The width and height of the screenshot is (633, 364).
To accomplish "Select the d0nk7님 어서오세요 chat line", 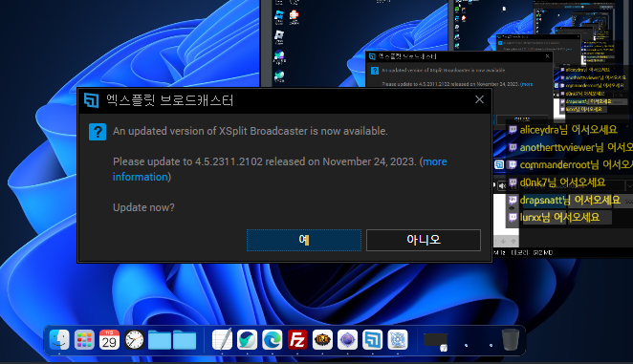I will (562, 182).
